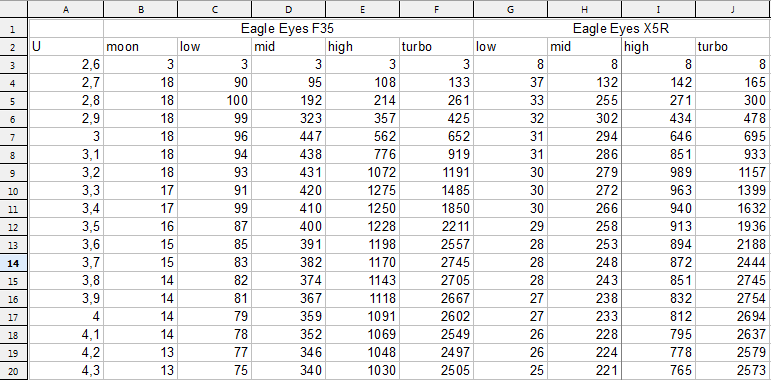Select column A header

66,9
